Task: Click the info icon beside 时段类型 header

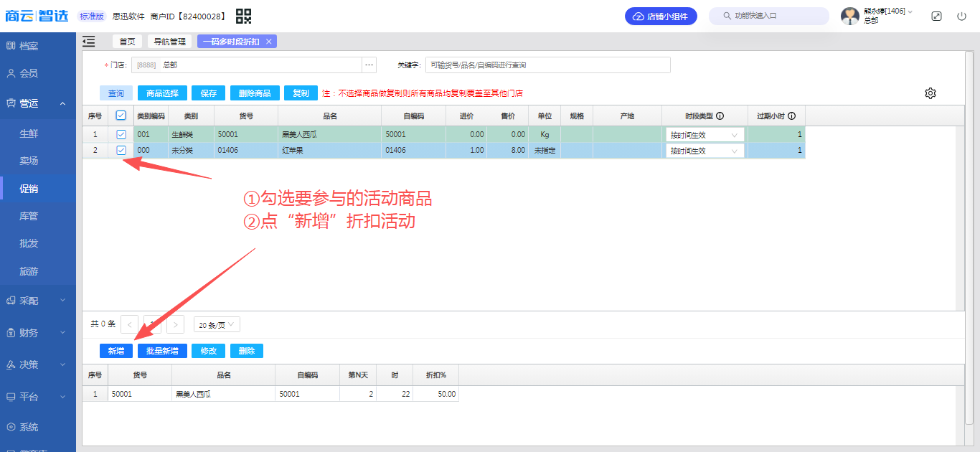Action: pos(720,116)
